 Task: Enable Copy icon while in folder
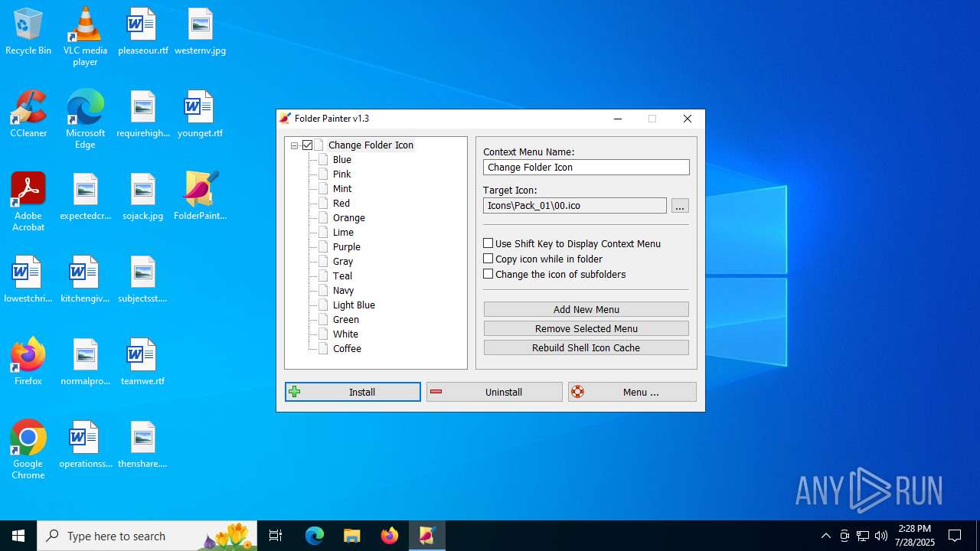point(488,259)
